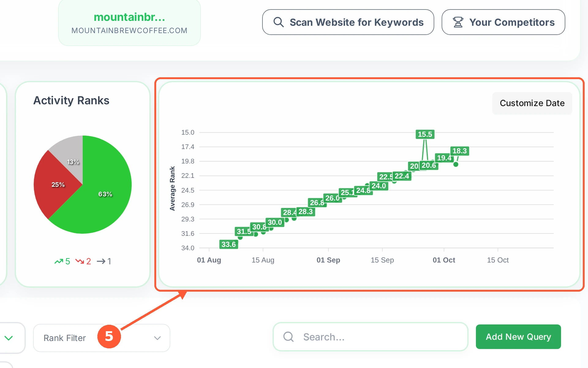Click the 18.3 data label on chart

[x=459, y=151]
